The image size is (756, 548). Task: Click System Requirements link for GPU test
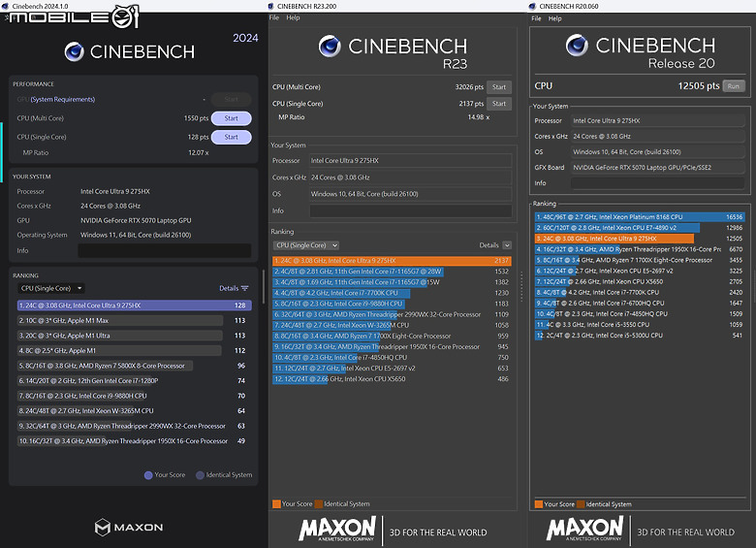tap(63, 99)
